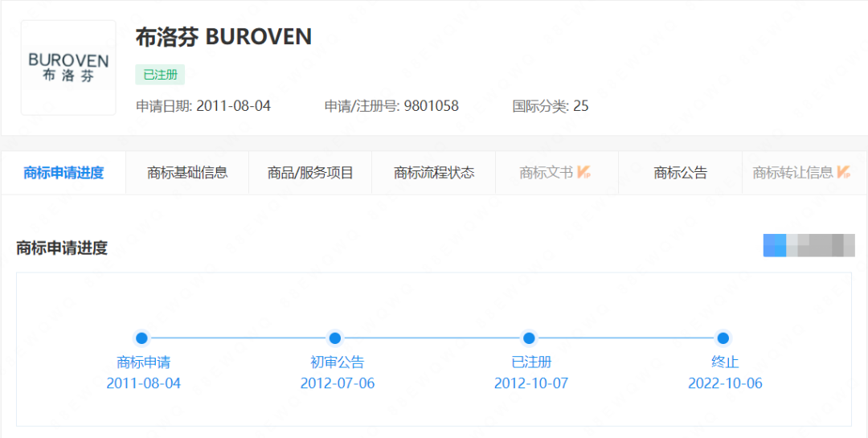
Task: Click the date 2011-08-04 under 商标申请
Action: coord(143,383)
